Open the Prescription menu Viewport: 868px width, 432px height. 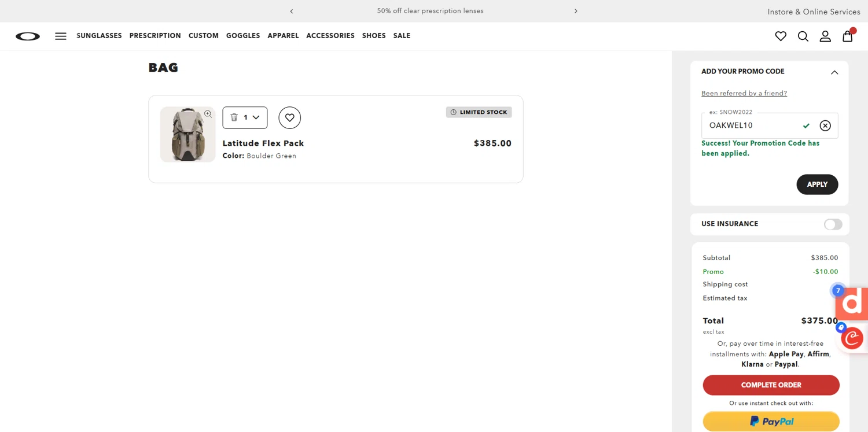pos(155,36)
